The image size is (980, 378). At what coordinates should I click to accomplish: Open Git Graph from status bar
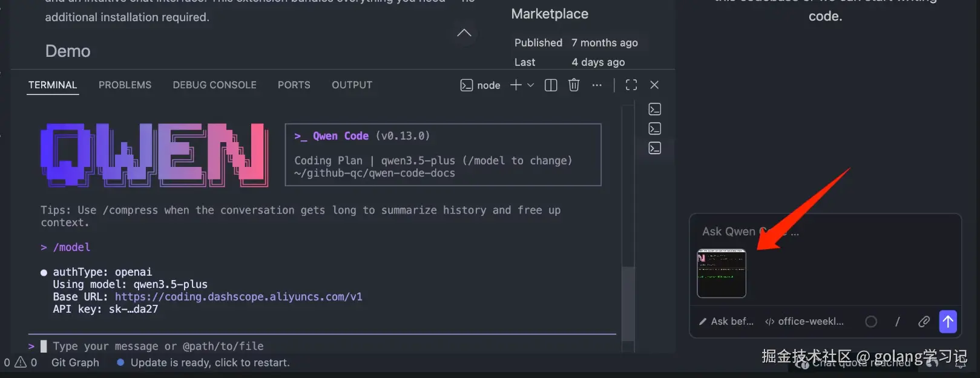coord(75,363)
